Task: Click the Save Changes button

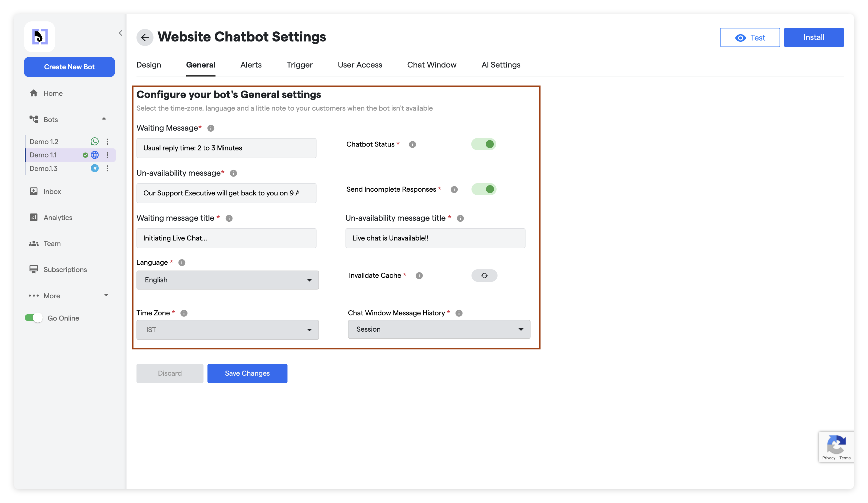Action: coord(247,373)
